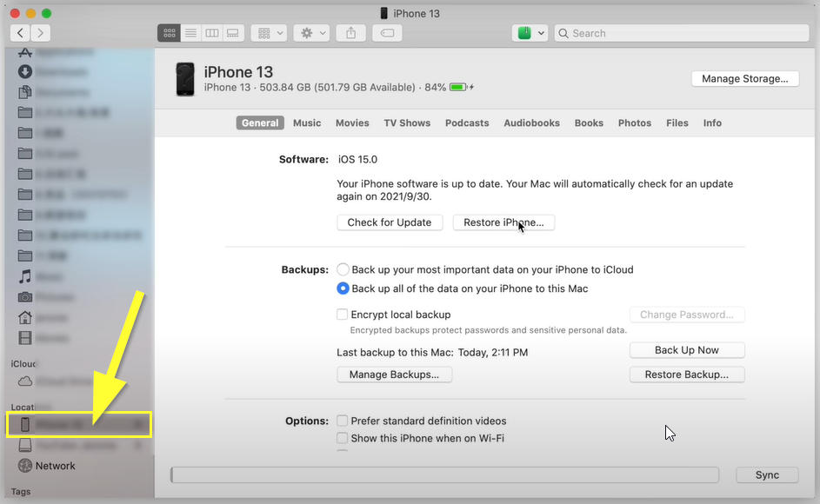Viewport: 820px width, 504px height.
Task: Focus the Search field
Action: pos(682,33)
